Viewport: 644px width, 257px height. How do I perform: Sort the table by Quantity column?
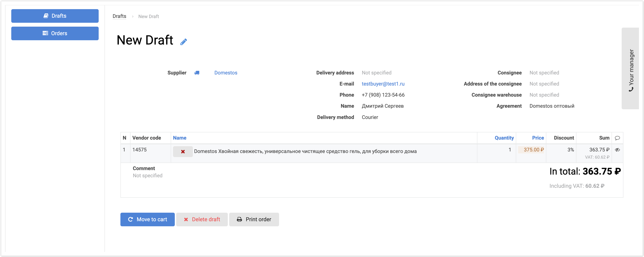click(504, 138)
